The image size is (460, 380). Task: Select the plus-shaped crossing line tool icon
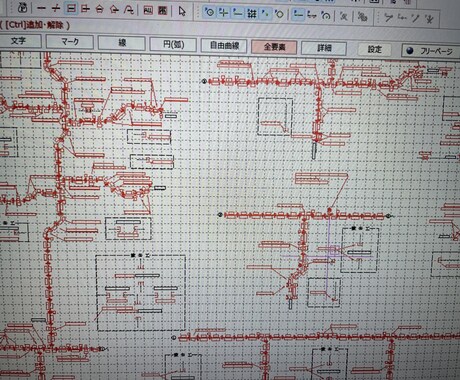(55, 8)
